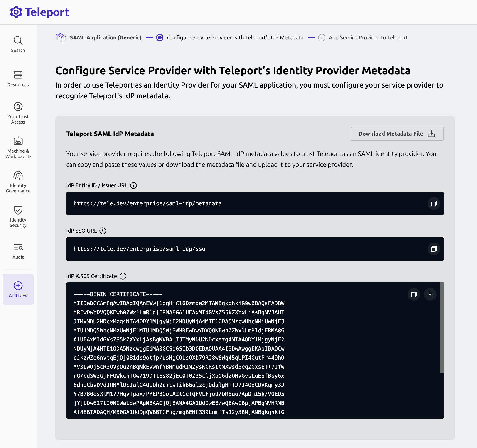Show info tooltip for IdP SSO URL
477x448 pixels.
(103, 231)
